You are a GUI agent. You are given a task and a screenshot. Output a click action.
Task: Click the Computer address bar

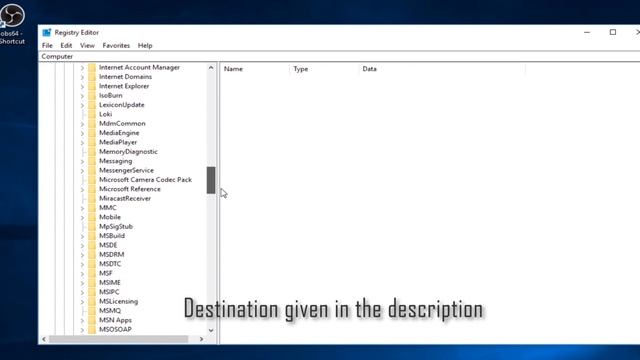[x=339, y=56]
